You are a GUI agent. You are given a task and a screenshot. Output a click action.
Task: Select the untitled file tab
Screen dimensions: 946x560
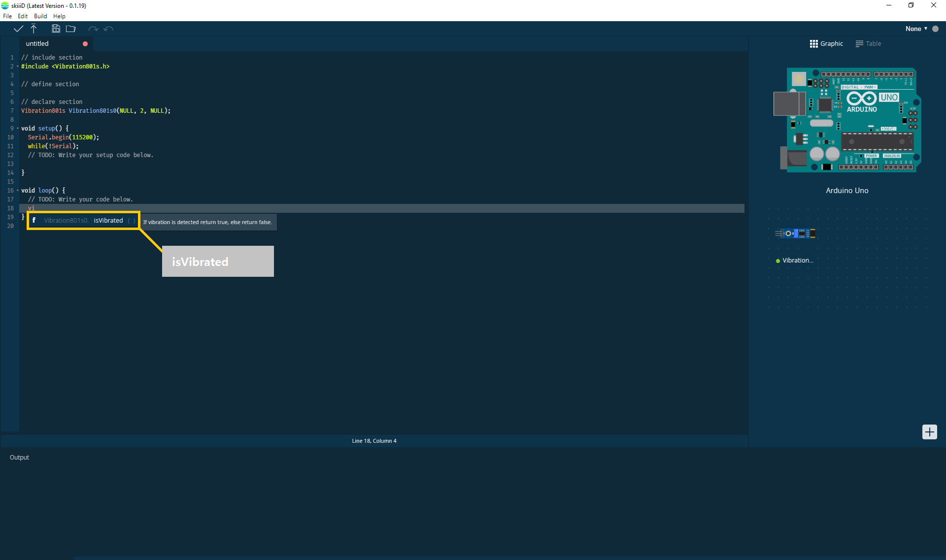37,44
